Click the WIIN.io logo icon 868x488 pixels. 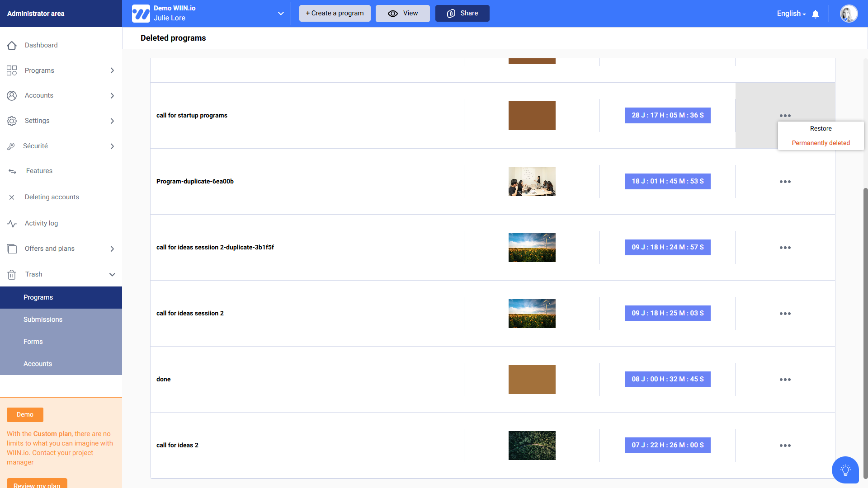pyautogui.click(x=141, y=14)
